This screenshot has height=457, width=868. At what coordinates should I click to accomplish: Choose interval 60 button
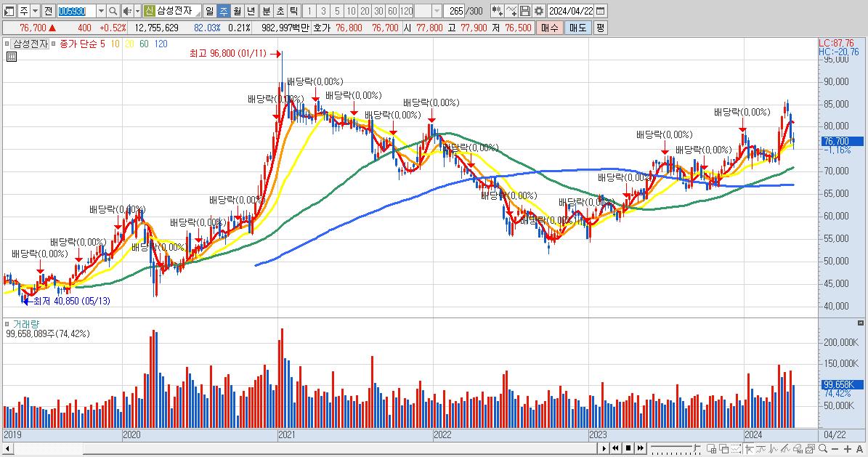click(x=392, y=10)
